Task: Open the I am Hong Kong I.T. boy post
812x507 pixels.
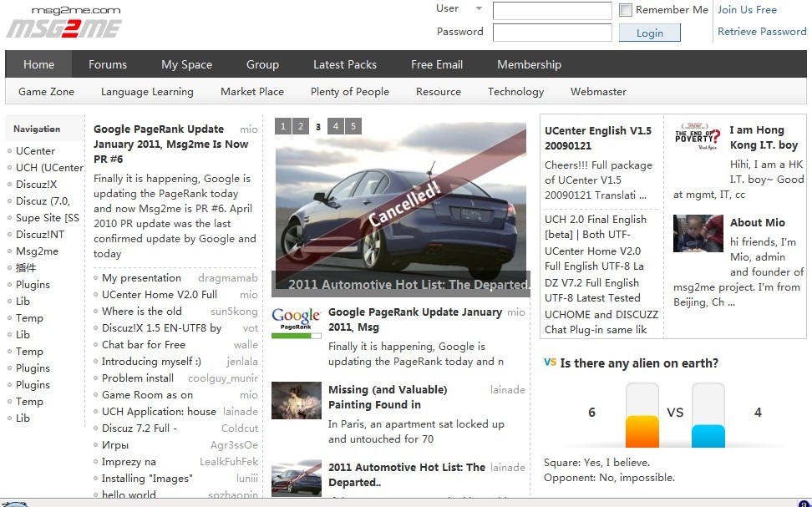Action: [x=764, y=137]
